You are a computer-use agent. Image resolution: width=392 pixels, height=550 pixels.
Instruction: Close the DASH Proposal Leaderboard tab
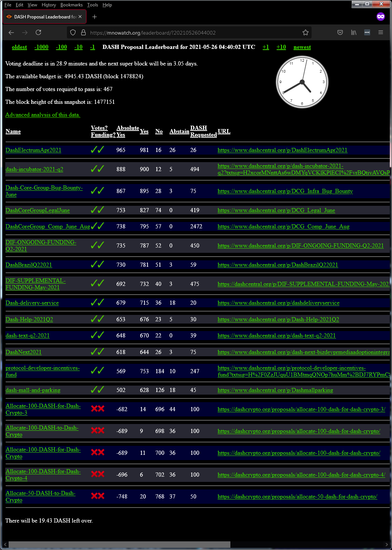[x=80, y=17]
